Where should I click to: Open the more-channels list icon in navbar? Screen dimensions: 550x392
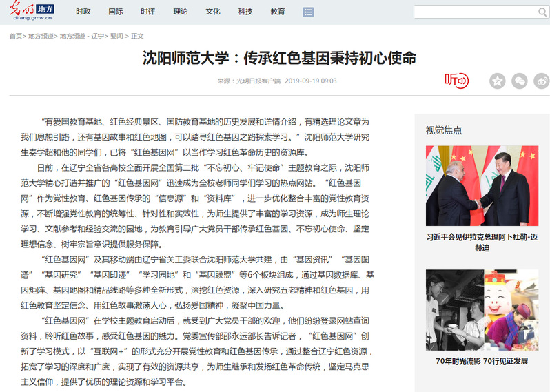308,12
